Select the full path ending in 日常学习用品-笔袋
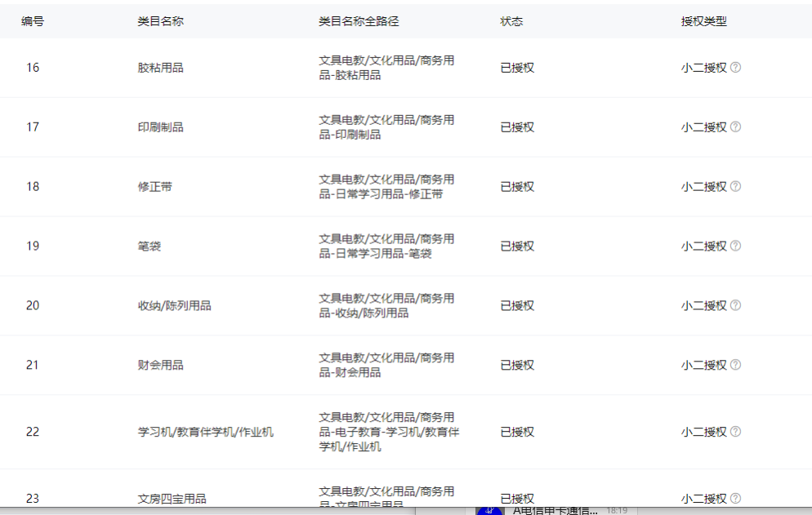The width and height of the screenshot is (812, 515). (x=386, y=246)
